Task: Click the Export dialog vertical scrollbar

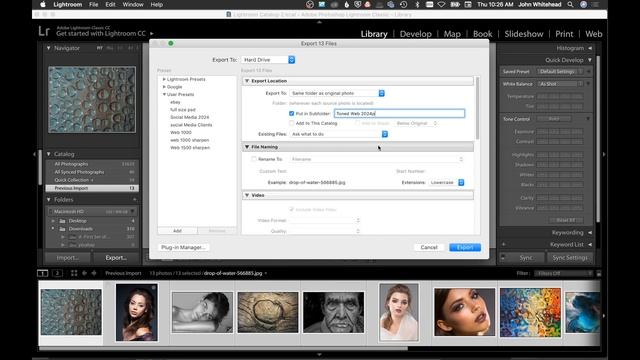Action: point(477,108)
